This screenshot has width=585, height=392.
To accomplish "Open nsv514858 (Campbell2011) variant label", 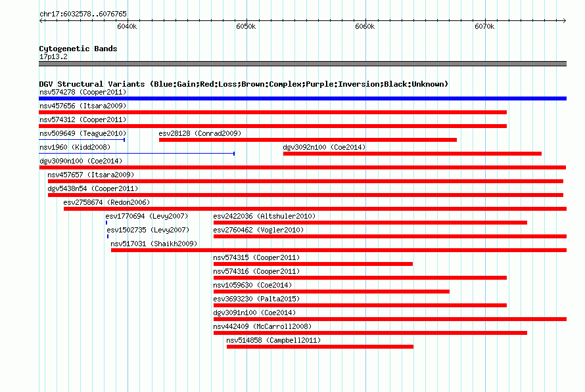I will coord(273,340).
